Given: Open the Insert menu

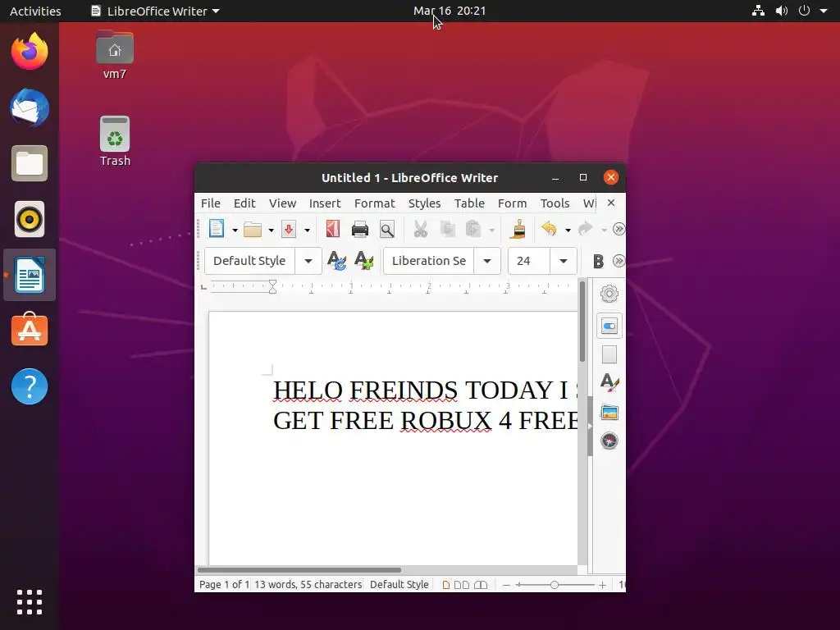Looking at the screenshot, I should [325, 203].
